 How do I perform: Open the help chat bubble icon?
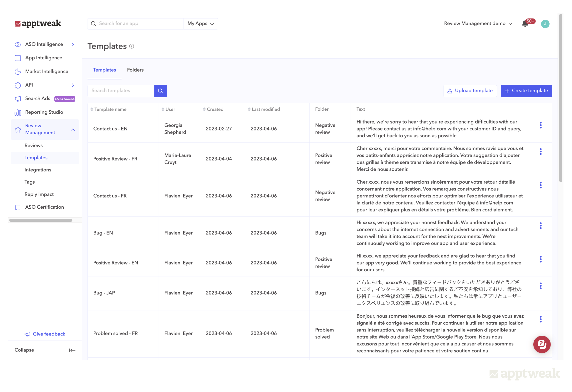click(x=542, y=344)
